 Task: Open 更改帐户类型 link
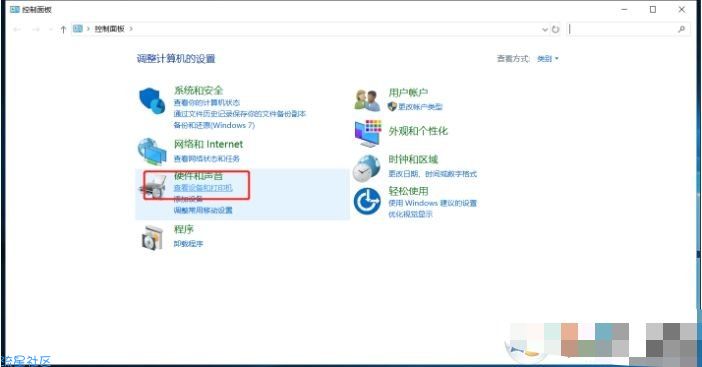click(x=420, y=107)
